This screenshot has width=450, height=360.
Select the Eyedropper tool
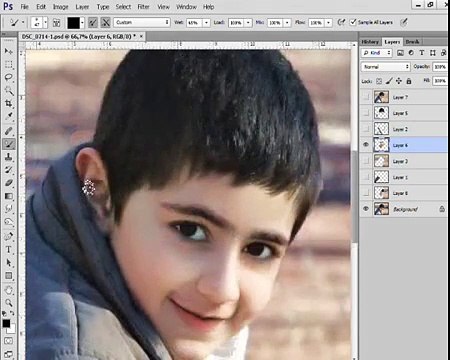[9, 117]
